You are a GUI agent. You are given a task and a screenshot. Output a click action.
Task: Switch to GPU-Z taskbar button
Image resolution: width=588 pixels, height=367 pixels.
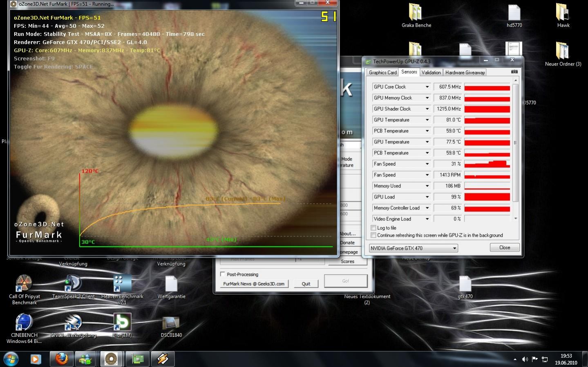pos(137,359)
